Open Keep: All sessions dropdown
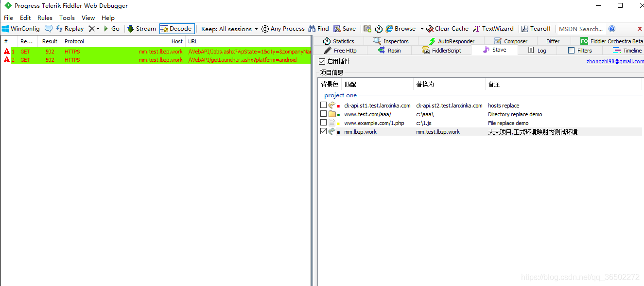 (229, 29)
